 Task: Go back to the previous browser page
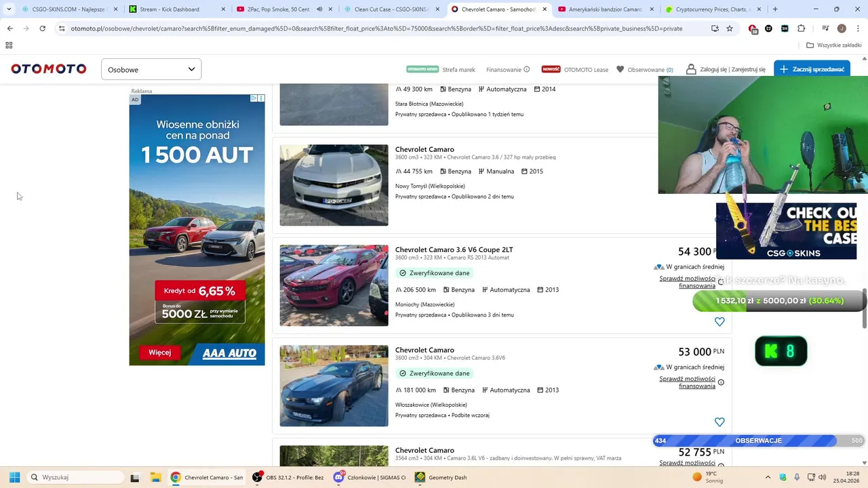[9, 28]
